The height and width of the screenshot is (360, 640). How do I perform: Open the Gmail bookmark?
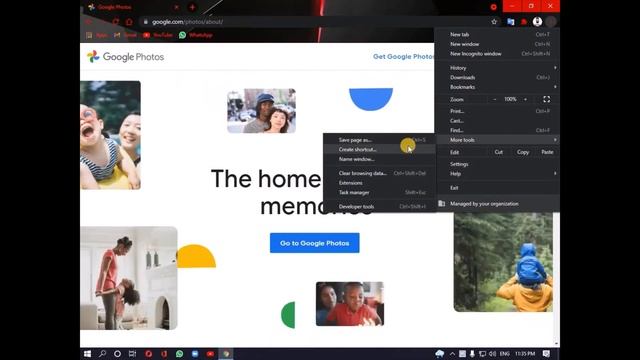click(x=125, y=35)
